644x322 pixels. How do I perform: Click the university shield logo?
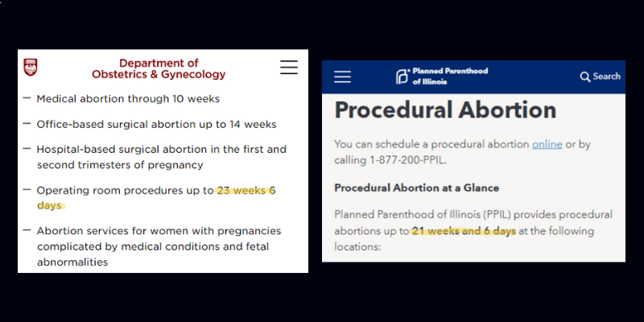click(31, 67)
